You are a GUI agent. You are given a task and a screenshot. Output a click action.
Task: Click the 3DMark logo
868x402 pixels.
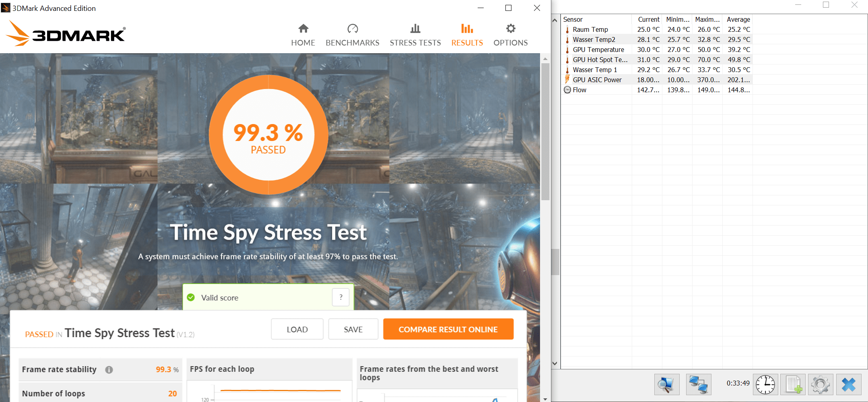click(x=66, y=33)
